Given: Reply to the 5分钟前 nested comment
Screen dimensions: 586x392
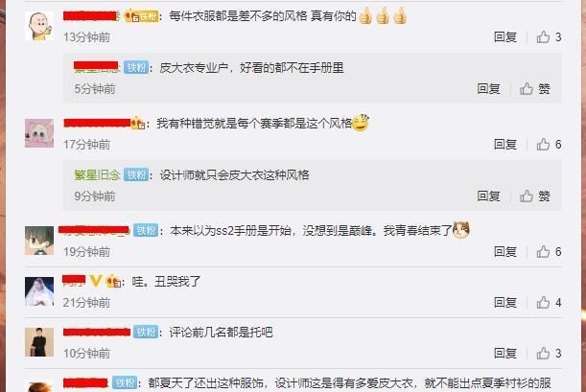Looking at the screenshot, I should pos(488,89).
